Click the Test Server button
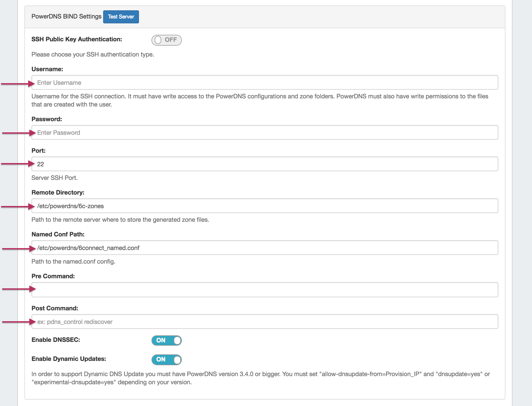Screen dimensions: 532x406 [x=121, y=17]
